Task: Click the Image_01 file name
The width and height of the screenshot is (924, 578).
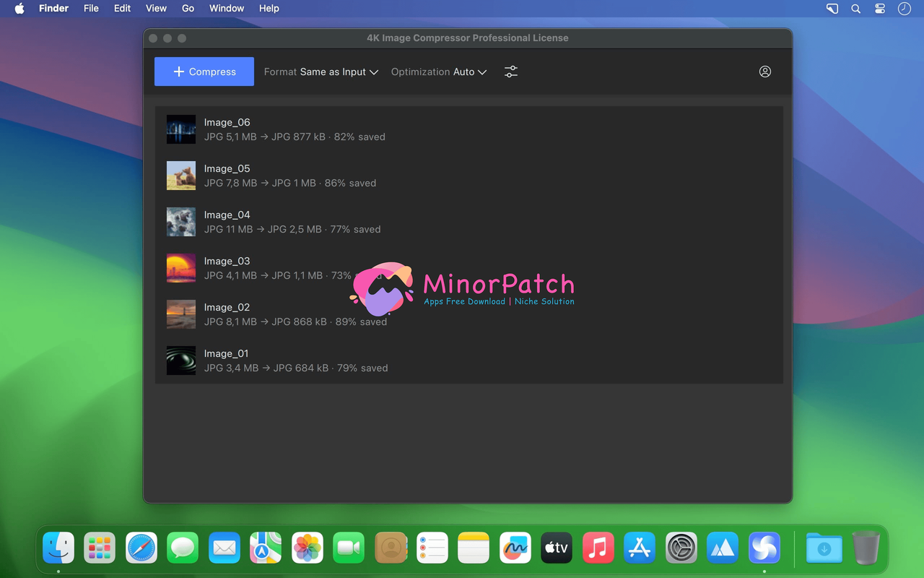Action: [226, 353]
